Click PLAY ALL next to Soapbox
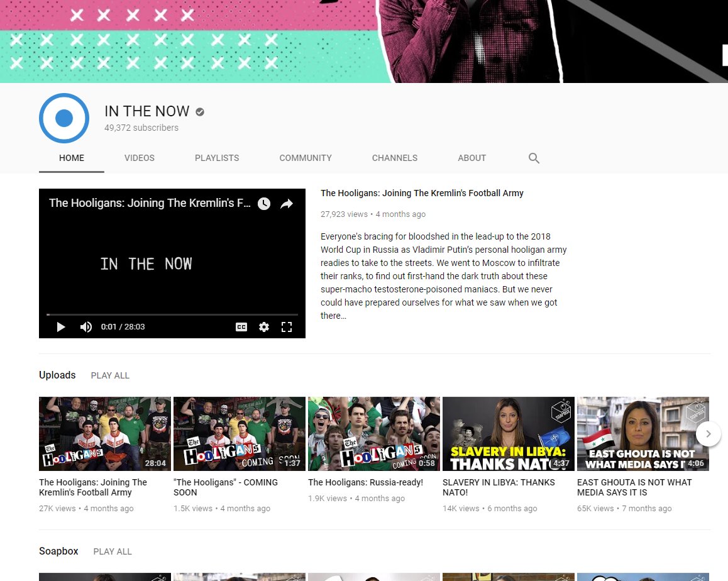This screenshot has height=581, width=728. click(x=113, y=551)
